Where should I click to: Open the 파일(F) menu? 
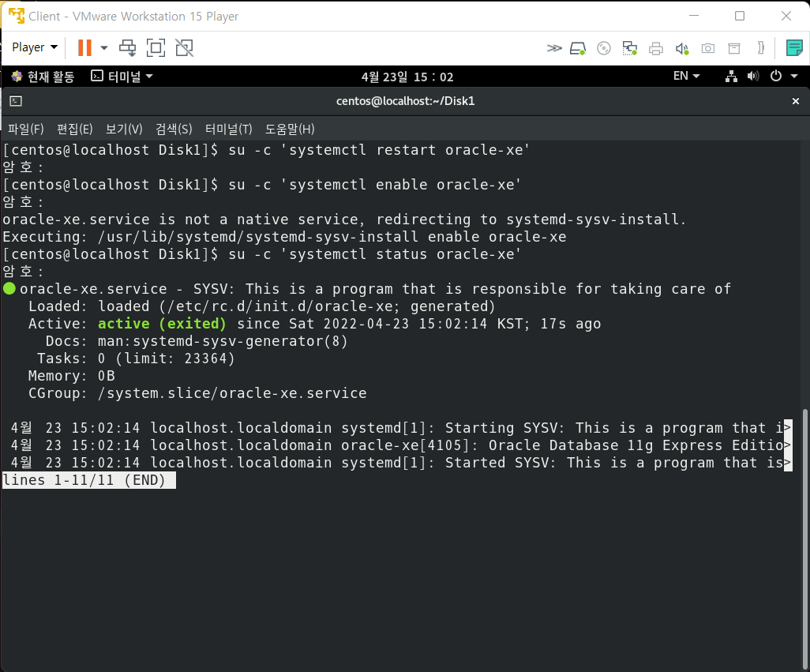coord(26,130)
